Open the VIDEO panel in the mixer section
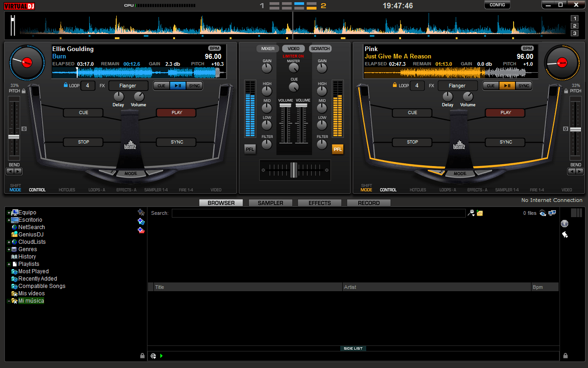 click(x=294, y=48)
